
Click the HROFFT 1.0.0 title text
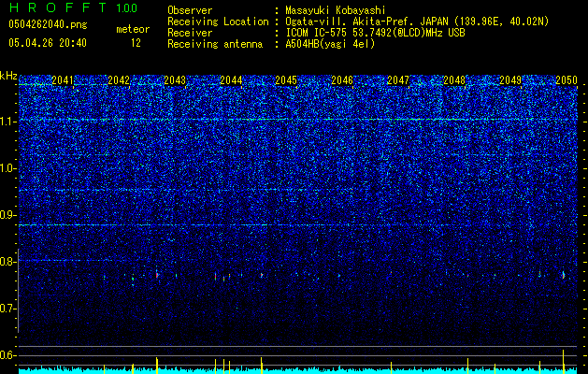coord(73,7)
